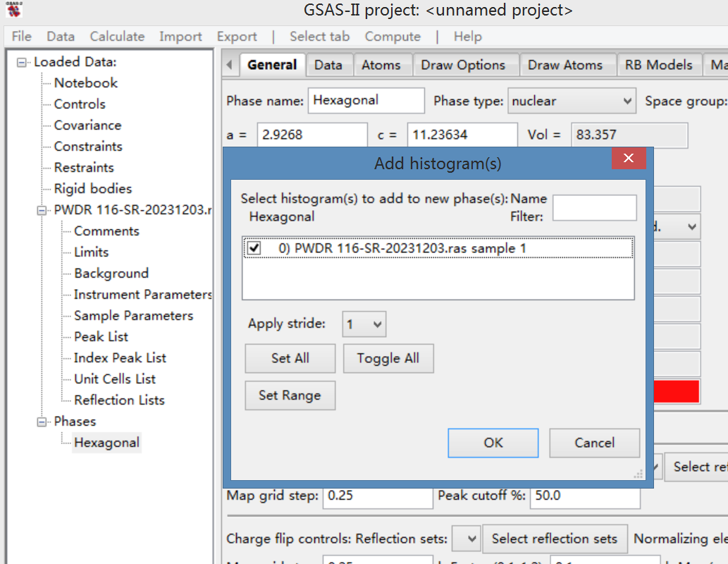The image size is (728, 564).
Task: Open the Reflection sets dropdown
Action: point(465,539)
